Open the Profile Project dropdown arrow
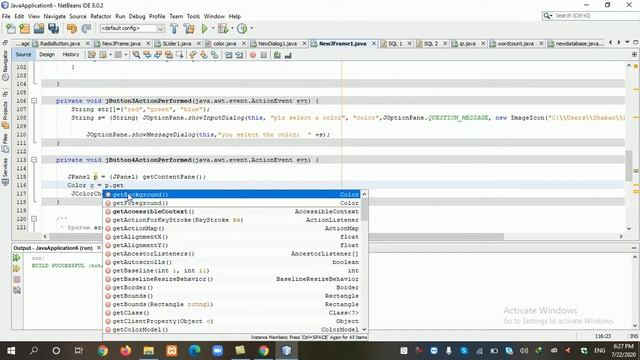Viewport: 640px width, 360px height. click(x=251, y=29)
